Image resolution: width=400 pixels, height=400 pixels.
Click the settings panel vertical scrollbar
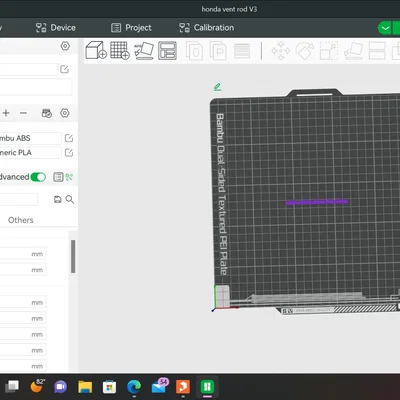point(73,257)
